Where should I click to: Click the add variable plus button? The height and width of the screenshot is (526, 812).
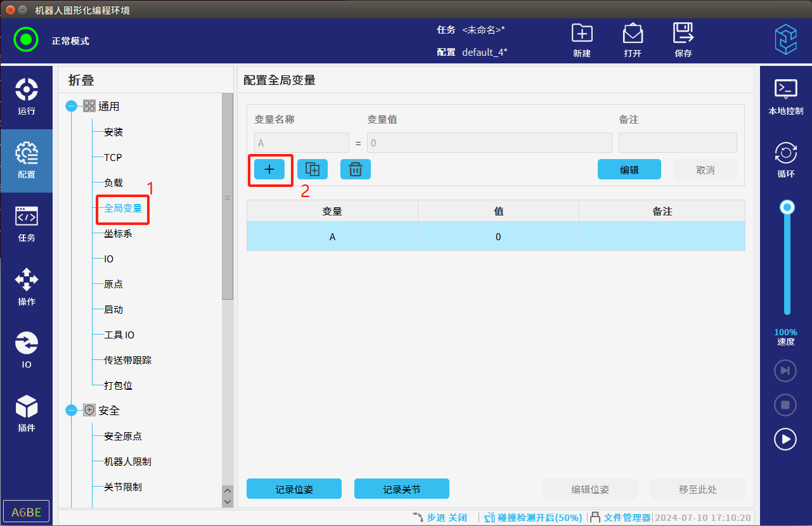click(269, 169)
